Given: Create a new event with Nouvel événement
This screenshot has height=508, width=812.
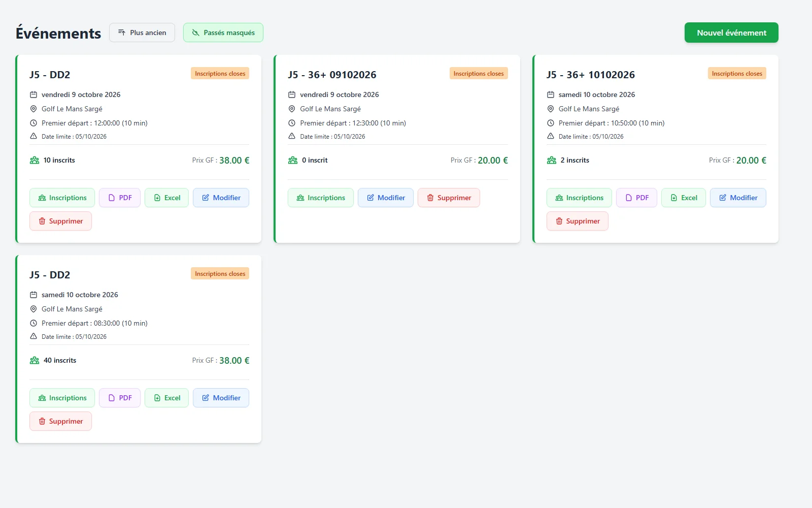Looking at the screenshot, I should pyautogui.click(x=731, y=33).
